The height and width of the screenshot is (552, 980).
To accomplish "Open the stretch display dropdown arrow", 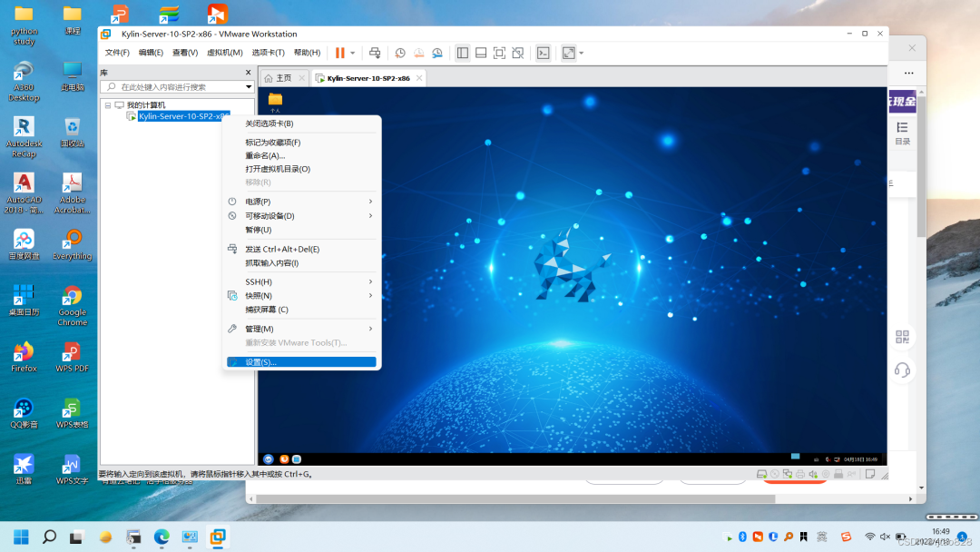I will 582,54.
